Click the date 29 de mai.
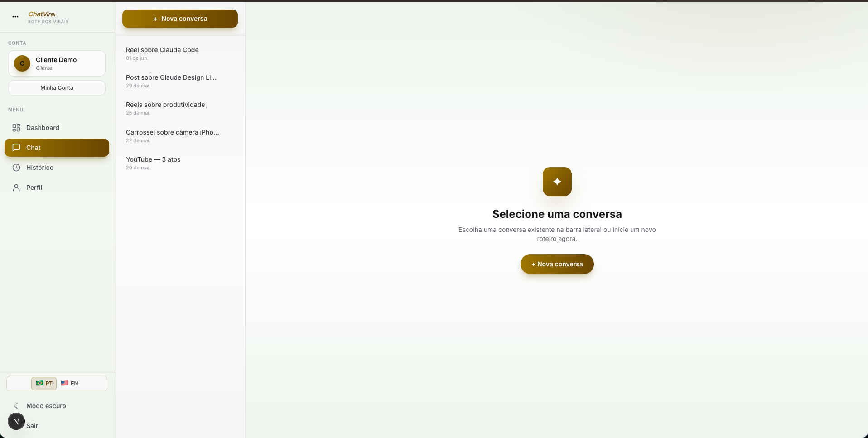Screen dimensions: 868x438 click(x=138, y=86)
